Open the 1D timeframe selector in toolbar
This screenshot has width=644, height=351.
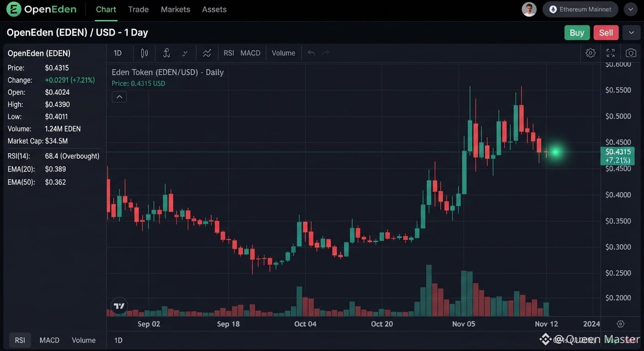coord(118,53)
